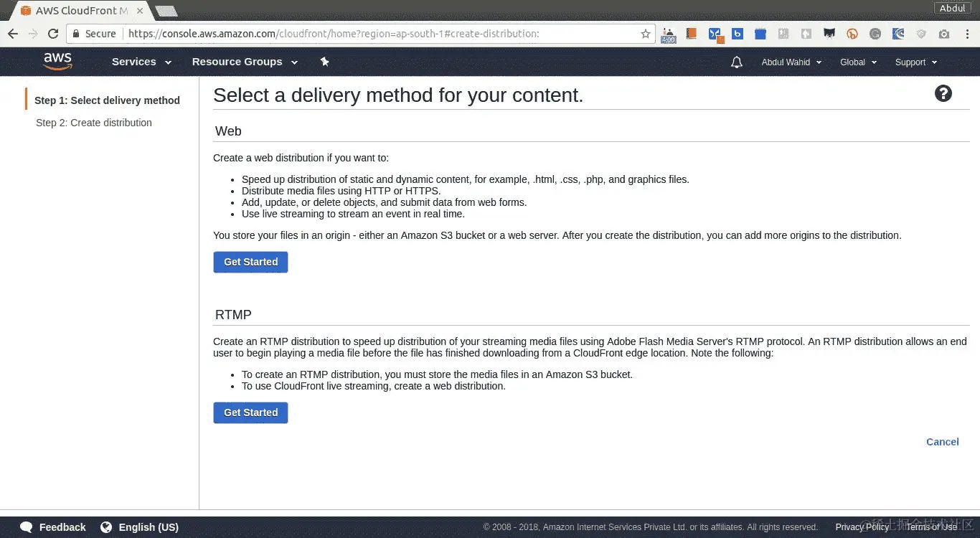Viewport: 980px width, 538px height.
Task: Click the gray gear badge extension icon
Action: 921,34
